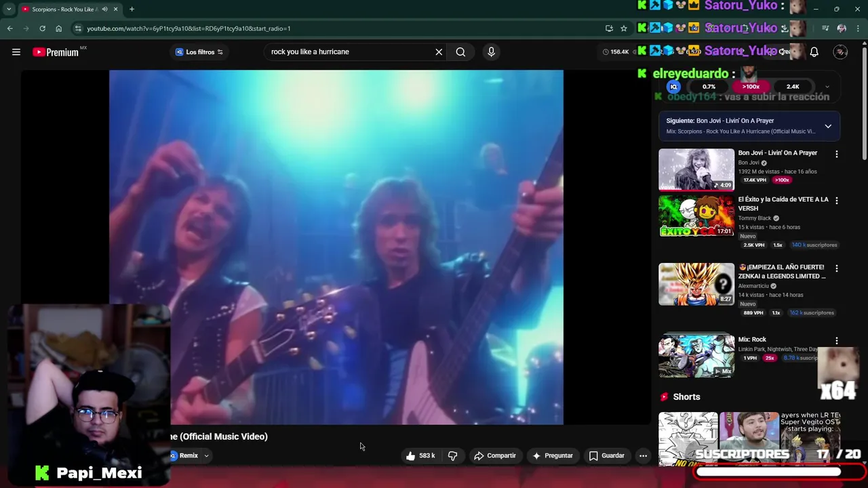Open tab search dropdown arrow
This screenshot has height=488, width=868.
(x=8, y=9)
